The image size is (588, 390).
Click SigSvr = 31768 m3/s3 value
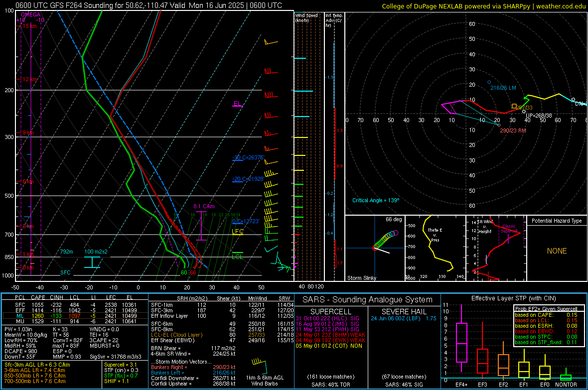[x=116, y=357]
